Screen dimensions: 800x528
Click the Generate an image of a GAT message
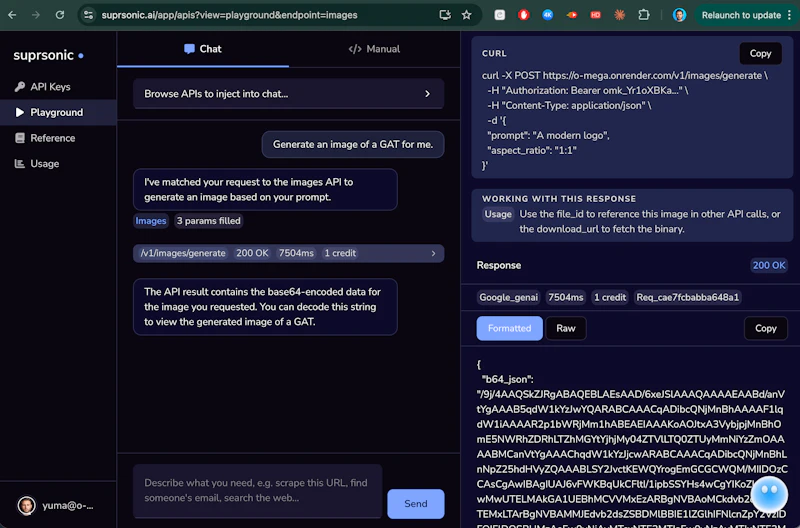pos(353,144)
